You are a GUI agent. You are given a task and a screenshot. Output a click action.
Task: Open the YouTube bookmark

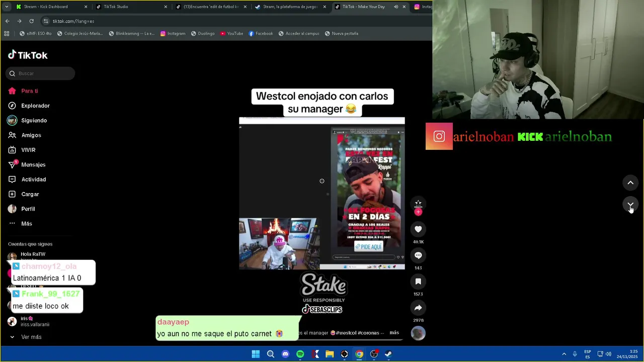(231, 33)
